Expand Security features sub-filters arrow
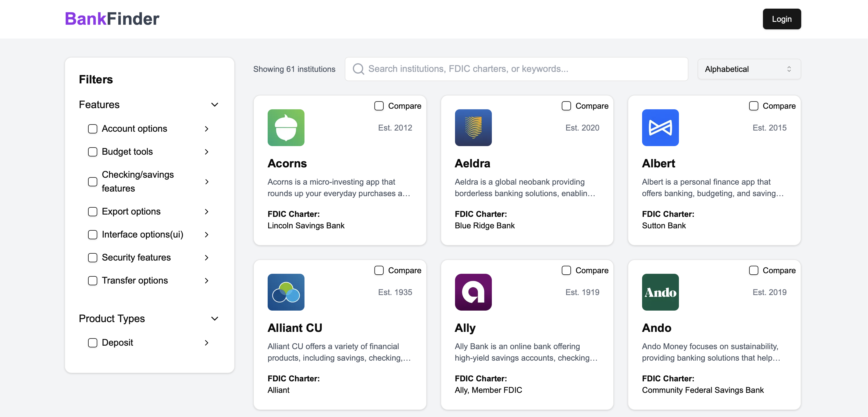This screenshot has width=868, height=417. point(207,257)
